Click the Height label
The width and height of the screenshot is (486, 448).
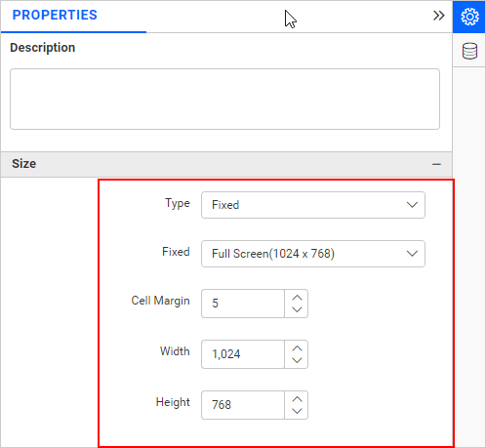pos(173,402)
